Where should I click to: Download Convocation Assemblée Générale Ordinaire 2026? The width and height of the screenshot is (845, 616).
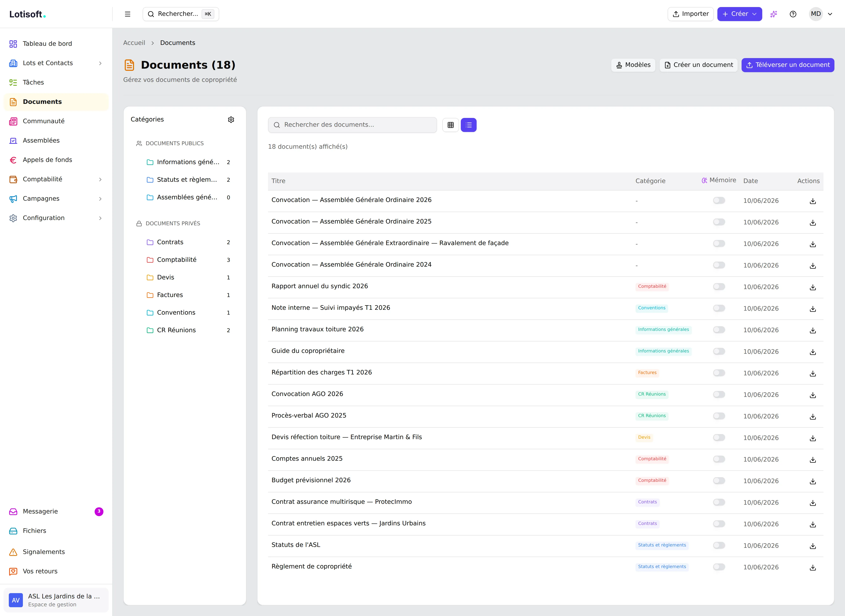(813, 201)
